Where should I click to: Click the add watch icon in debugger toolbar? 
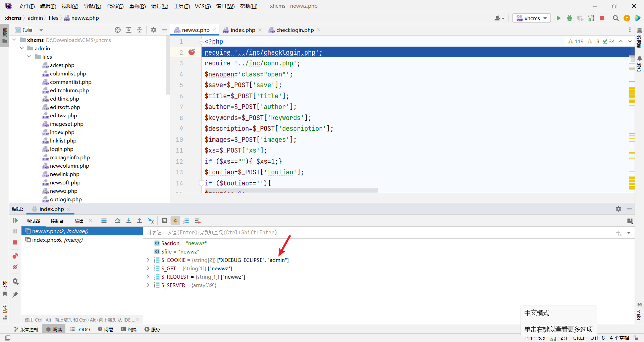(x=198, y=221)
